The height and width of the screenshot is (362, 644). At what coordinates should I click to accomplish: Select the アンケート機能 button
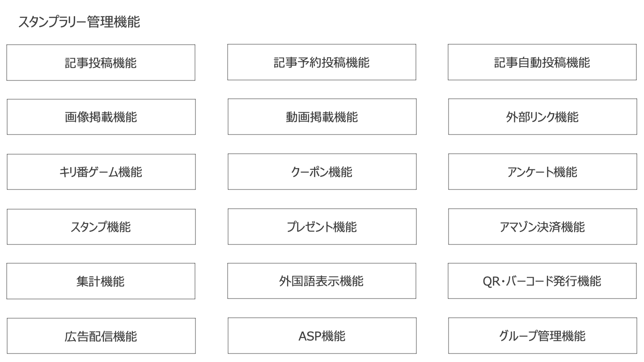click(542, 172)
